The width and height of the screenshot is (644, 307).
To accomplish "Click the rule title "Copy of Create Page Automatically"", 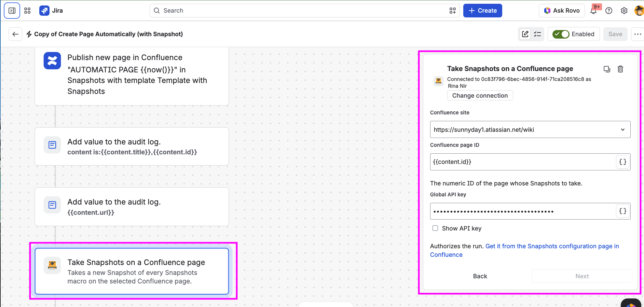I will 109,34.
